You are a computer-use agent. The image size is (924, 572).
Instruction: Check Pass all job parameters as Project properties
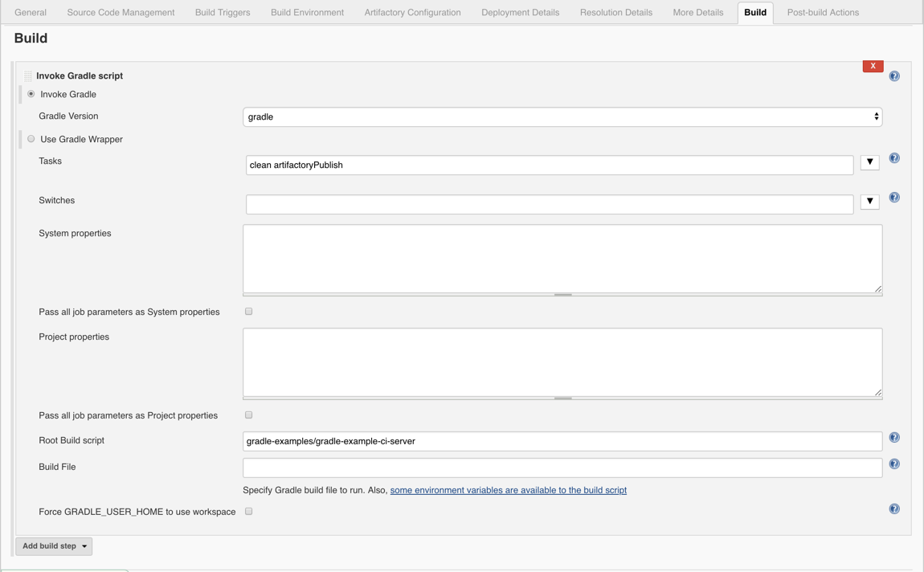click(248, 415)
